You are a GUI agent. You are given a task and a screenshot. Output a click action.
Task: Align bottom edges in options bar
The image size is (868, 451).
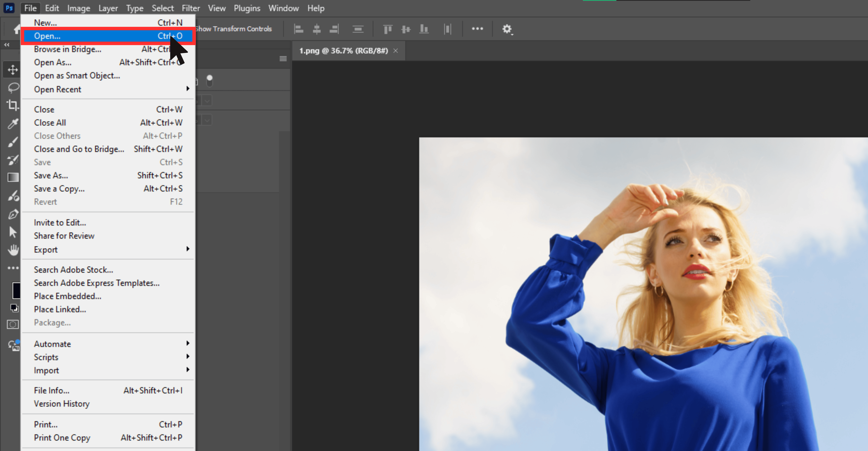coord(424,29)
